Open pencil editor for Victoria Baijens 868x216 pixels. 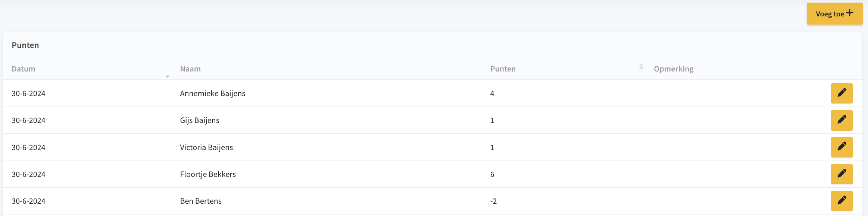tap(842, 147)
